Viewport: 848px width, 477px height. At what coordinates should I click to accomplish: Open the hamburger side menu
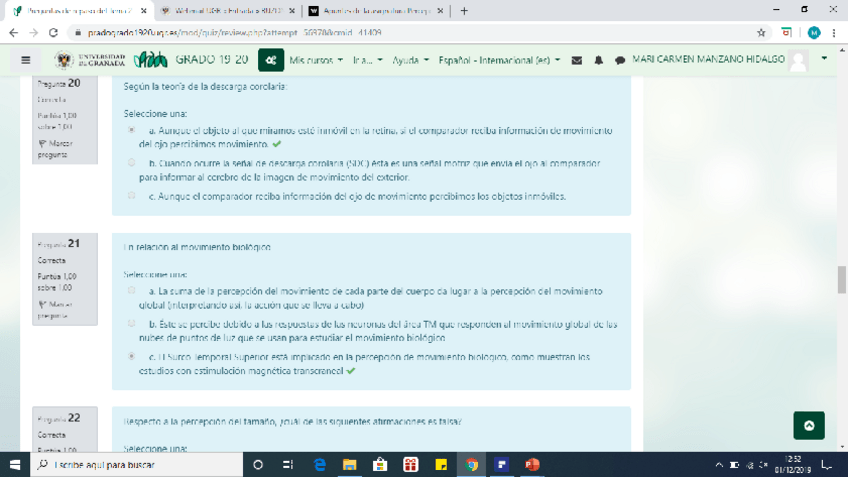tap(25, 60)
